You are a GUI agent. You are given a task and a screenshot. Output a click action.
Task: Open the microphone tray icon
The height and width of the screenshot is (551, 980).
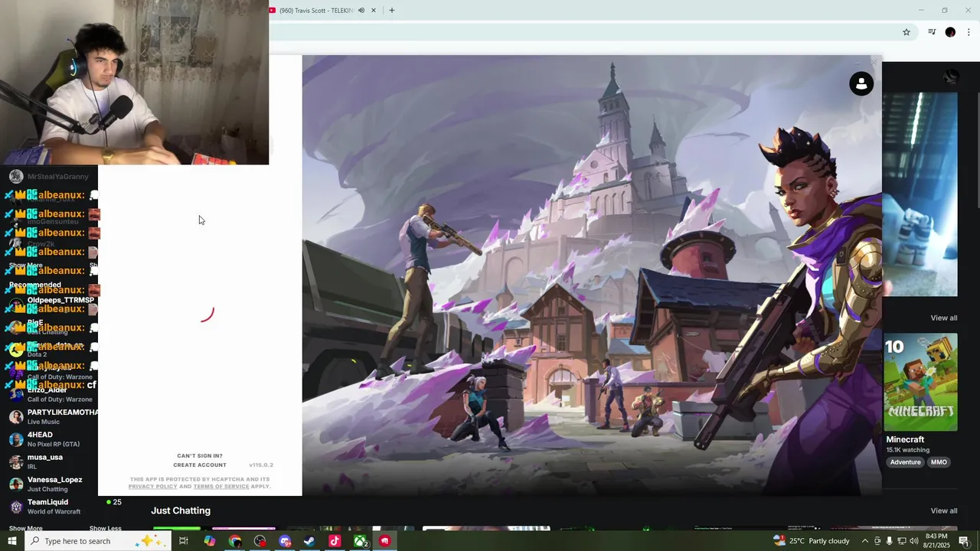click(889, 541)
